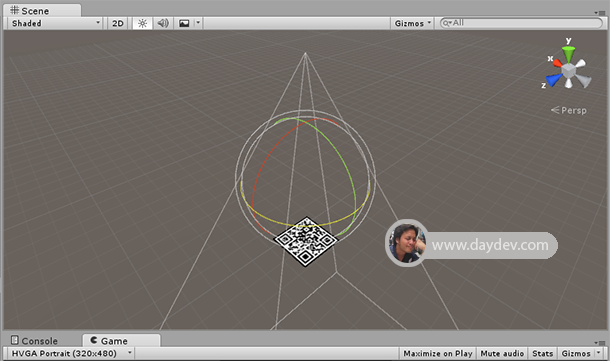Open the effects dropdown arrow

coord(198,23)
